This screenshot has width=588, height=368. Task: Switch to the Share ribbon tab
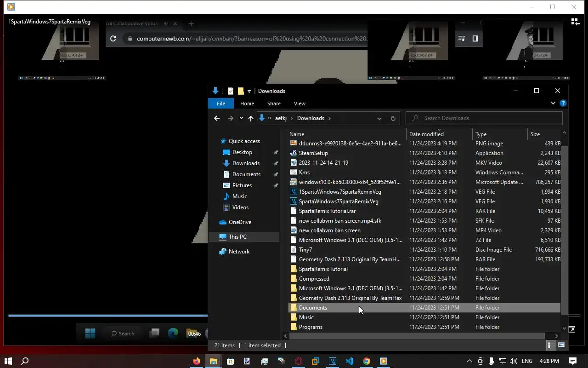(274, 103)
